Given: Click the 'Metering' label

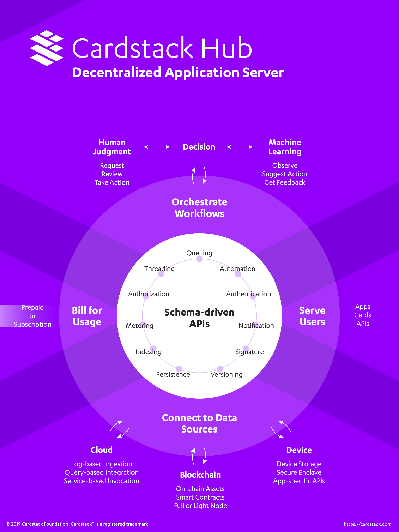Looking at the screenshot, I should point(139,326).
